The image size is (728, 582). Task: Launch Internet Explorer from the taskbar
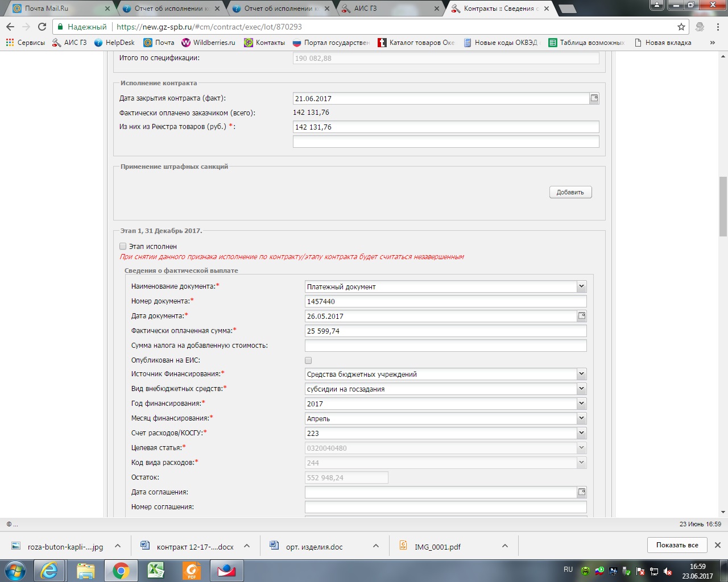49,570
